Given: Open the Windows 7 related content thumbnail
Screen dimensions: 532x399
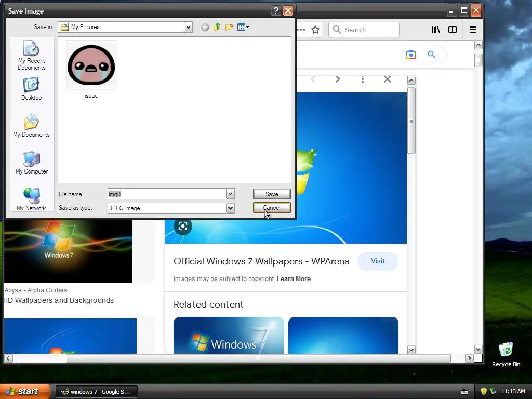Looking at the screenshot, I should tap(229, 335).
